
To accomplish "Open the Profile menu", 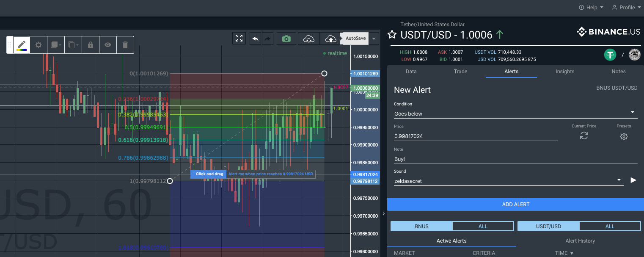I will click(626, 7).
